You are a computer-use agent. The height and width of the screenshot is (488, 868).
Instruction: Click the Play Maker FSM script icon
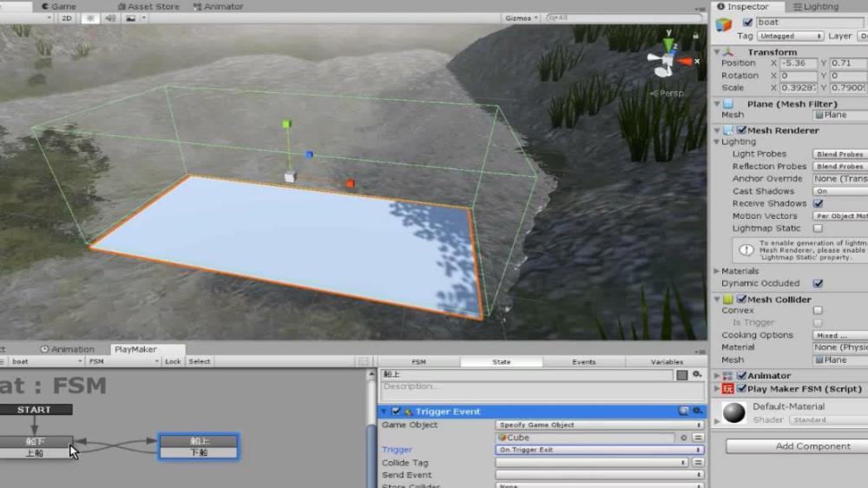click(x=728, y=388)
